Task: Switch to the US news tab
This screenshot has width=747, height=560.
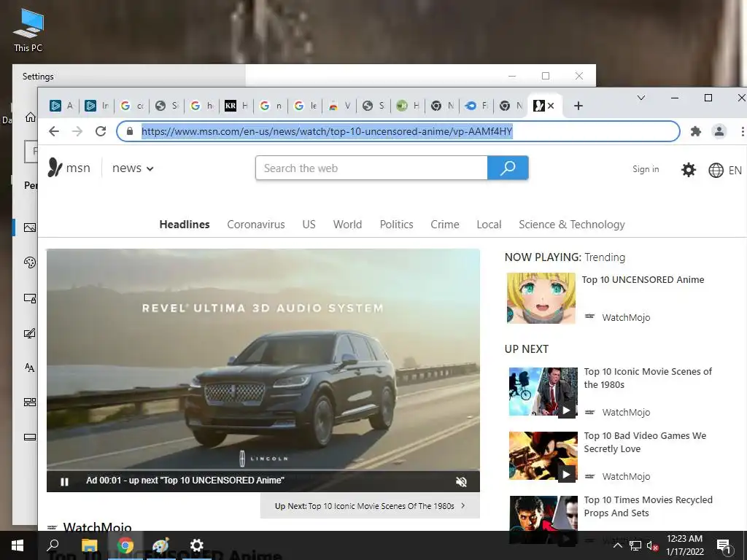Action: click(x=309, y=225)
